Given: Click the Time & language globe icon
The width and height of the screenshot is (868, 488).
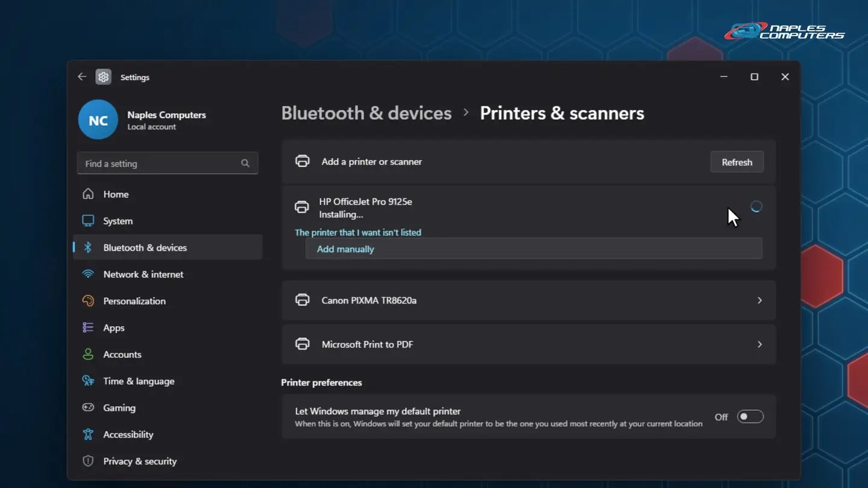Looking at the screenshot, I should coord(88,381).
